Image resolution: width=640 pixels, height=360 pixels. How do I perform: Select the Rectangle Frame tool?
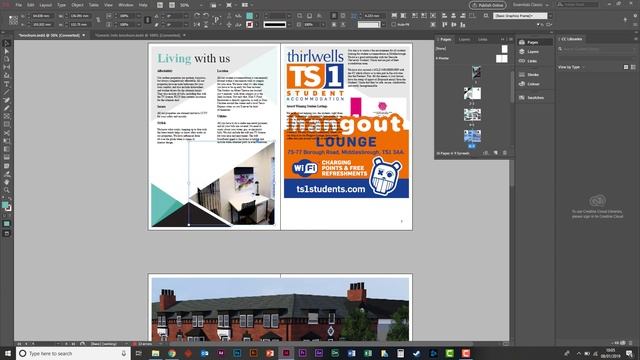coord(7,117)
